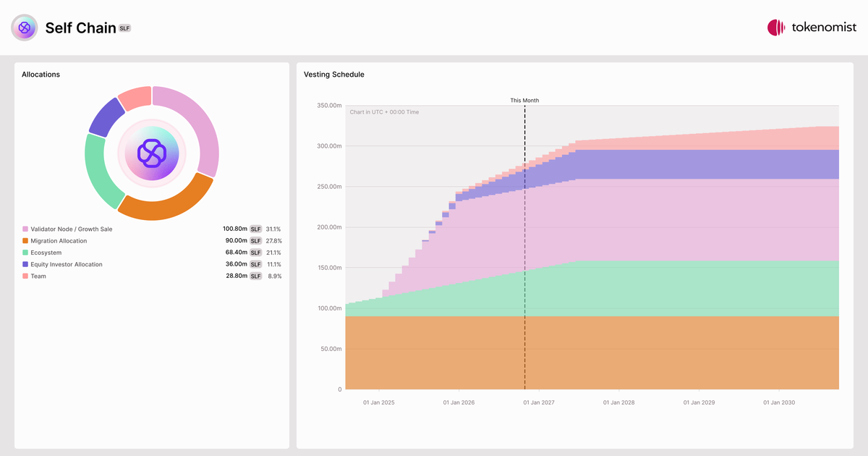Select the purple Equity Investor legend swatch
Image resolution: width=868 pixels, height=456 pixels.
coord(25,264)
